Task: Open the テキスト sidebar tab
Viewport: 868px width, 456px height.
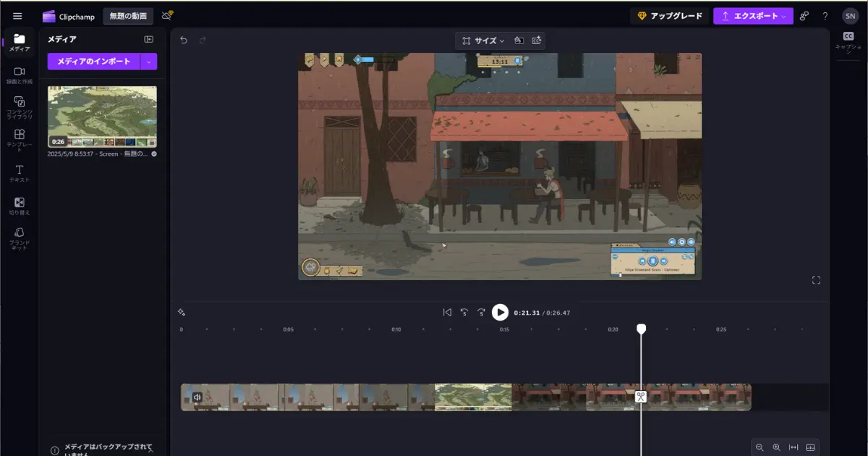Action: tap(20, 173)
